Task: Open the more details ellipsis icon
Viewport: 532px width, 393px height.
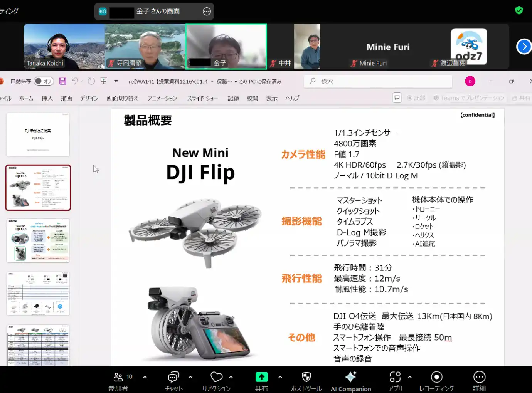Action: click(x=479, y=377)
